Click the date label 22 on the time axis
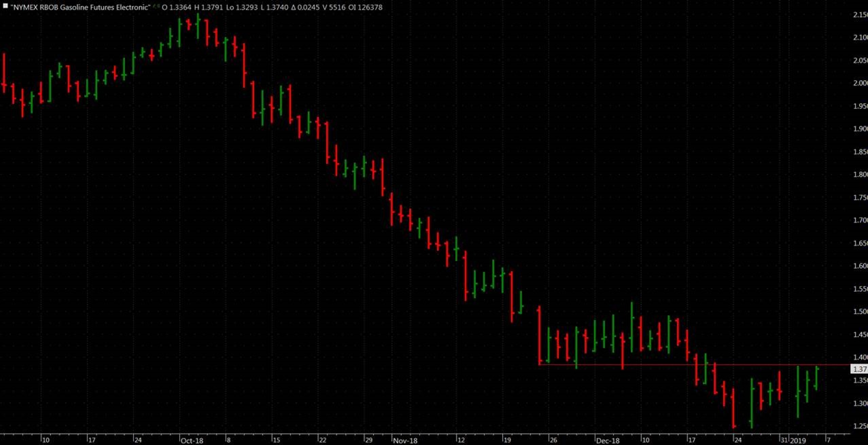Image resolution: width=868 pixels, height=445 pixels. 323,440
